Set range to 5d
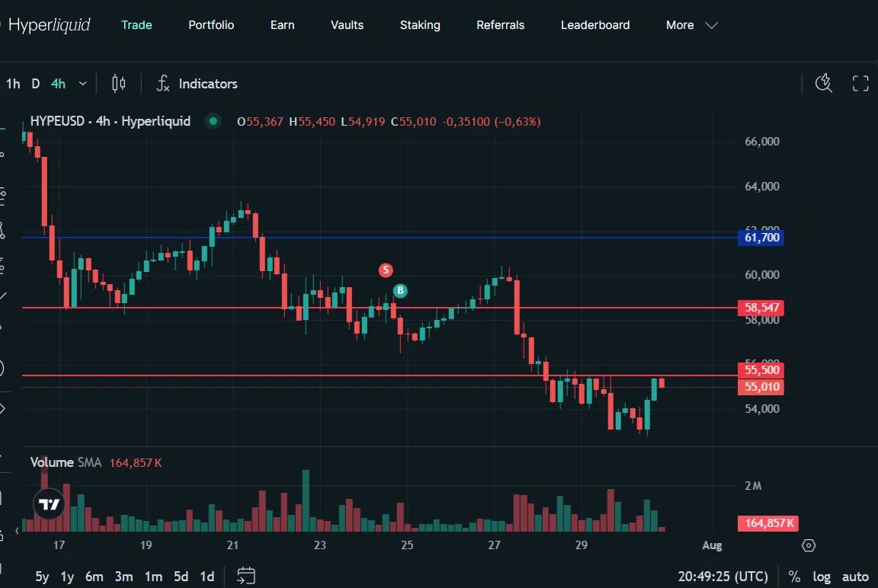This screenshot has height=588, width=878. point(181,577)
